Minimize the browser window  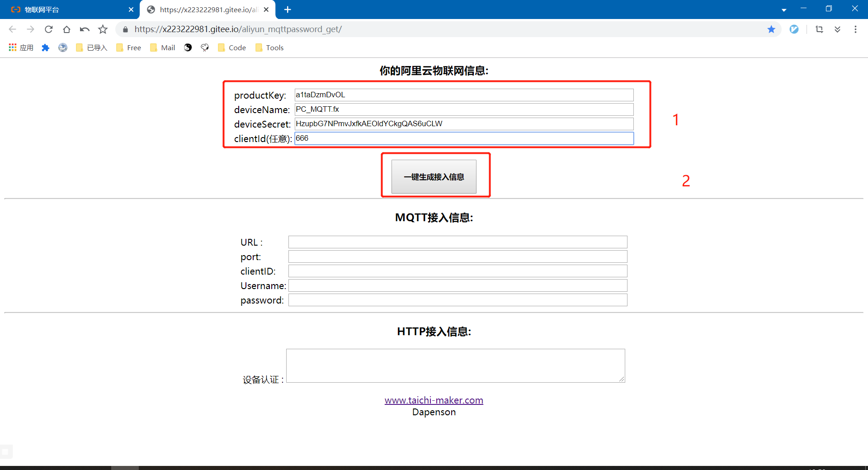(x=803, y=9)
